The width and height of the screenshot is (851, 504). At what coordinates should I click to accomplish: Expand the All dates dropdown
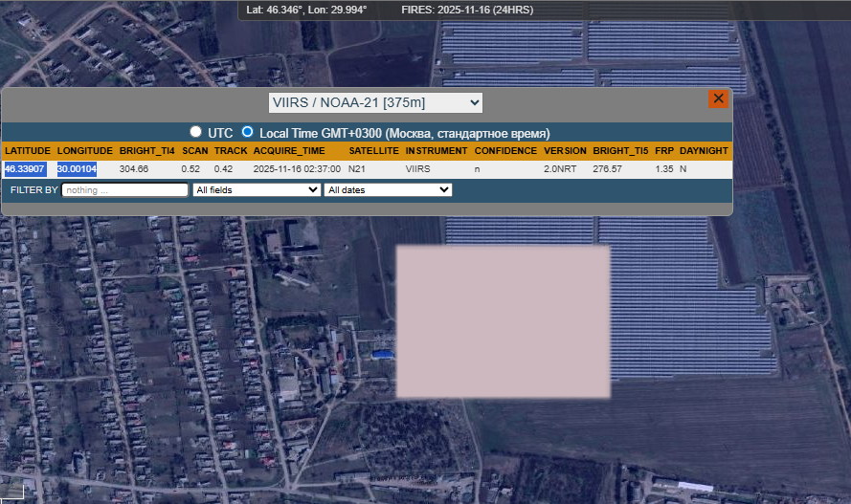click(x=388, y=190)
